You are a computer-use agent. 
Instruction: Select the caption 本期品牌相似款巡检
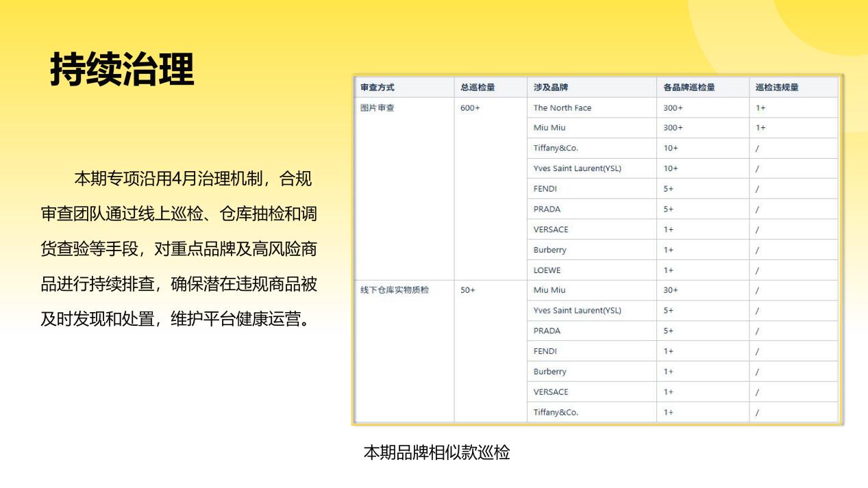point(436,452)
